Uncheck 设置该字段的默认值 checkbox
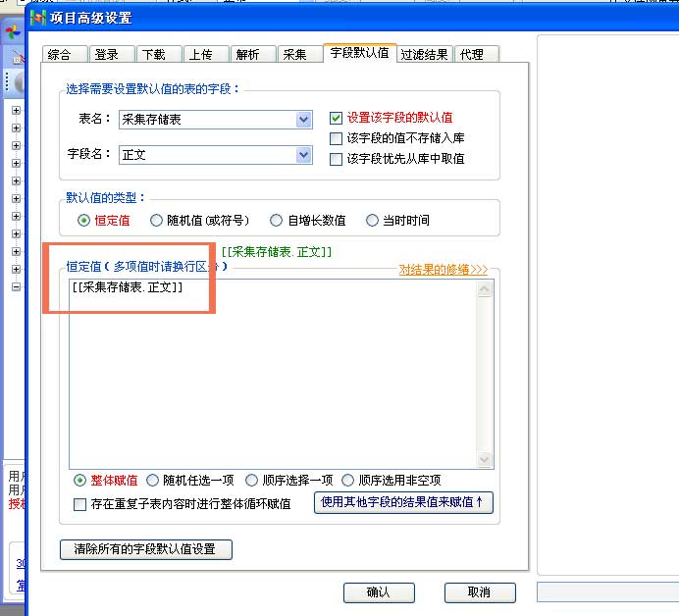679x616 pixels. point(337,118)
